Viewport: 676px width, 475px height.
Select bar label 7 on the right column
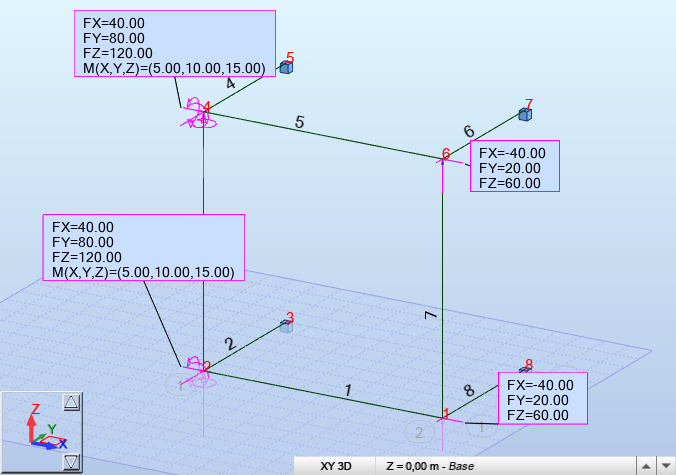tap(431, 316)
